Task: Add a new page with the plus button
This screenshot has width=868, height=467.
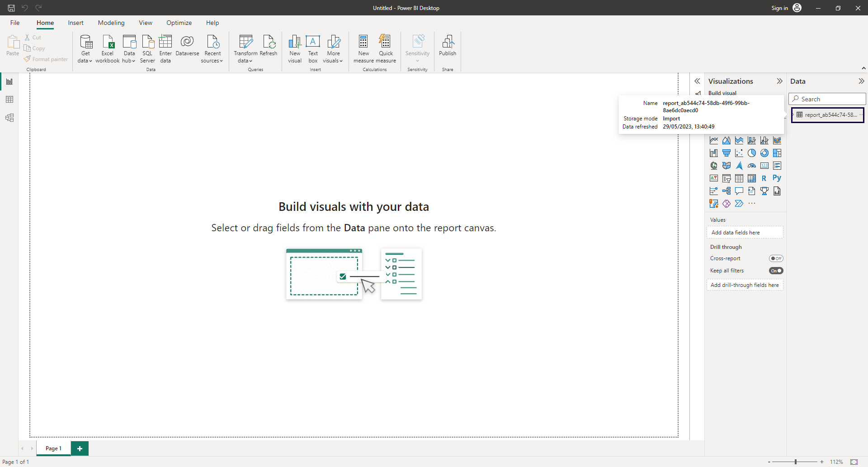Action: (x=80, y=448)
